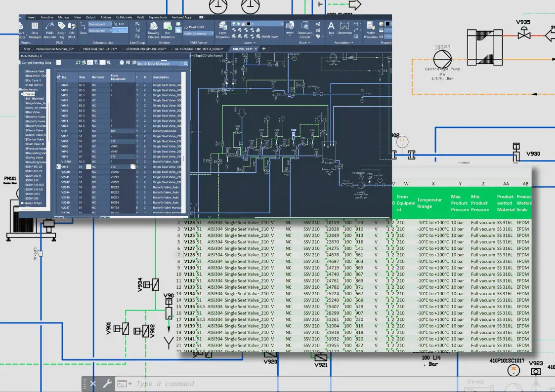The width and height of the screenshot is (555, 392).
Task: Open the Annotate ribbon tab
Action: 47,17
